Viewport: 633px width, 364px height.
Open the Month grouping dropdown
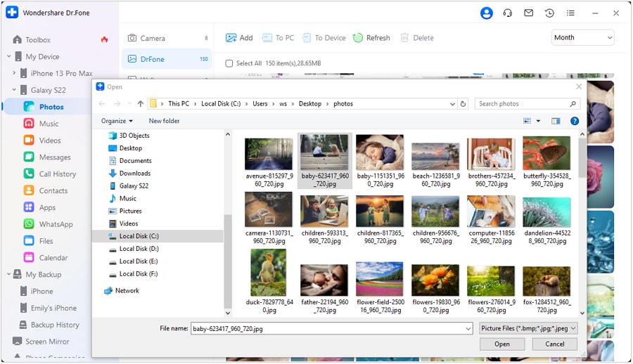[x=582, y=37]
